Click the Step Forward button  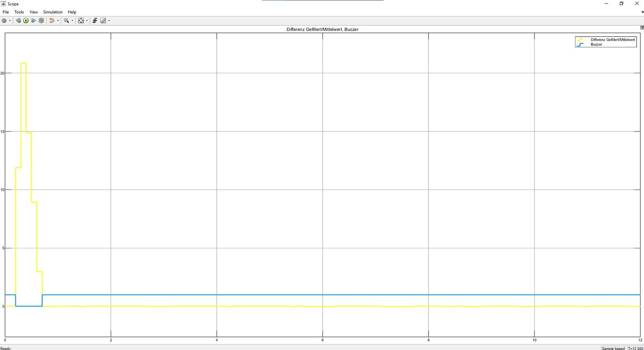click(33, 21)
